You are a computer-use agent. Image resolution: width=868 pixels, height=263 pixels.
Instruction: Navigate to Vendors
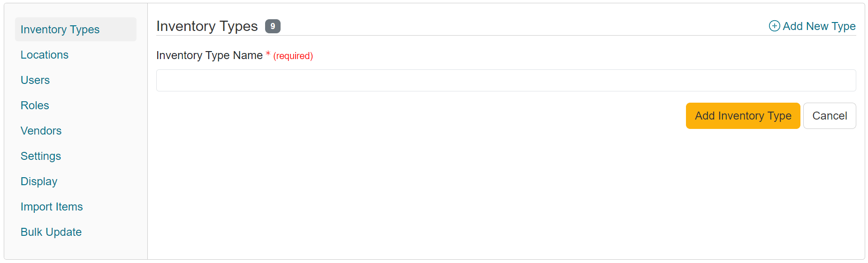coord(41,131)
